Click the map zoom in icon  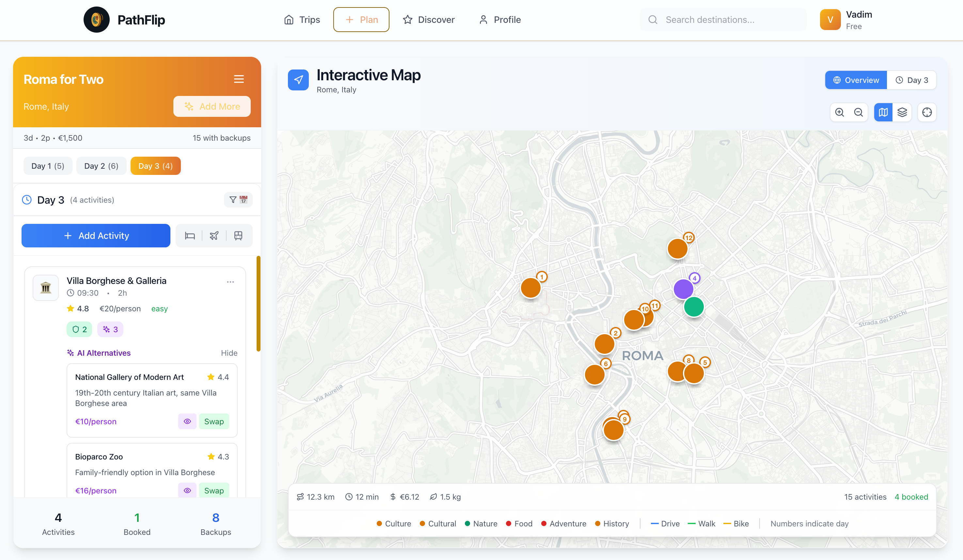pyautogui.click(x=840, y=112)
